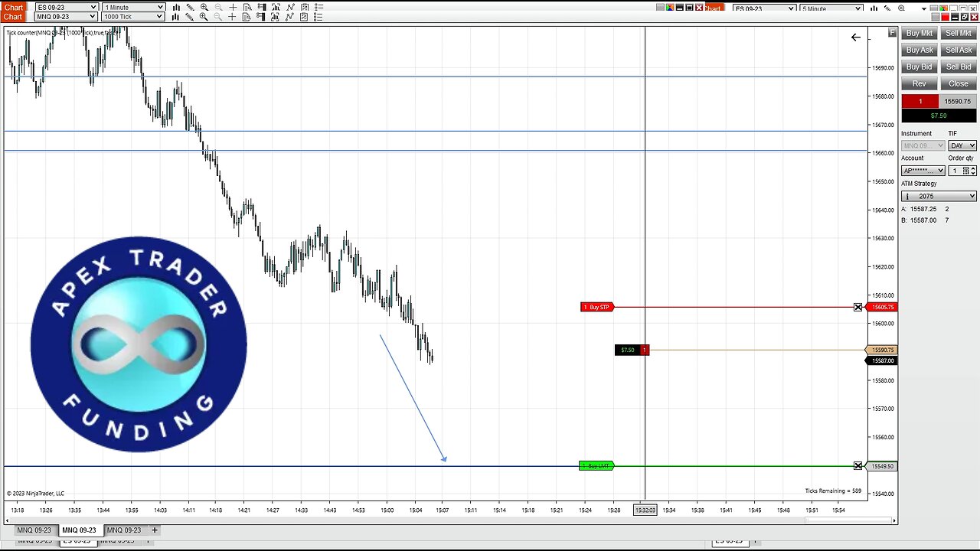Click the Close position button

[959, 83]
